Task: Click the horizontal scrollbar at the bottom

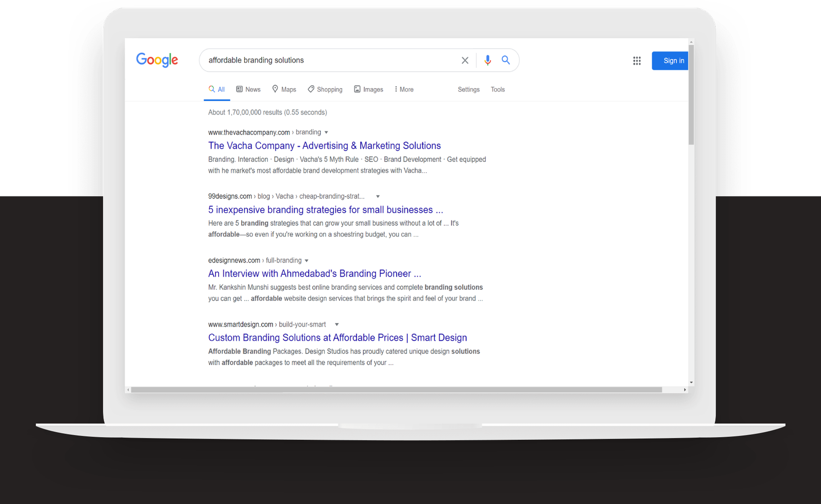Action: click(x=396, y=390)
